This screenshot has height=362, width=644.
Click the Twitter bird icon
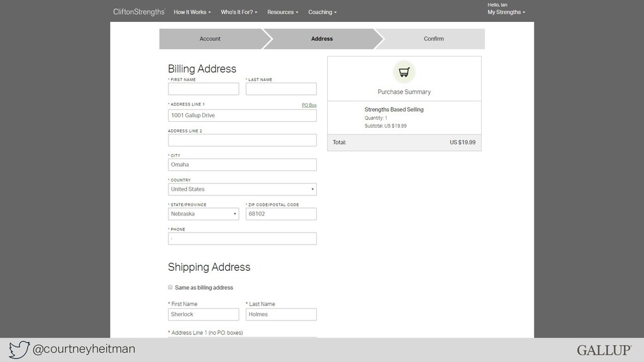(x=19, y=349)
